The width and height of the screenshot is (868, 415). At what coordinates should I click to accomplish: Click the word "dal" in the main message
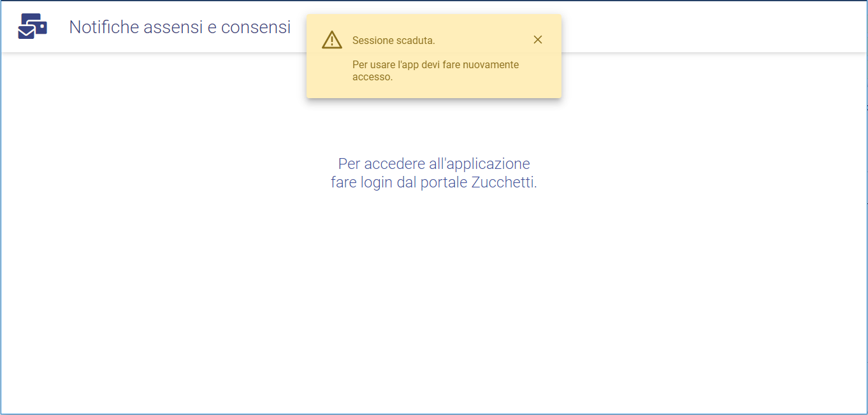click(406, 183)
